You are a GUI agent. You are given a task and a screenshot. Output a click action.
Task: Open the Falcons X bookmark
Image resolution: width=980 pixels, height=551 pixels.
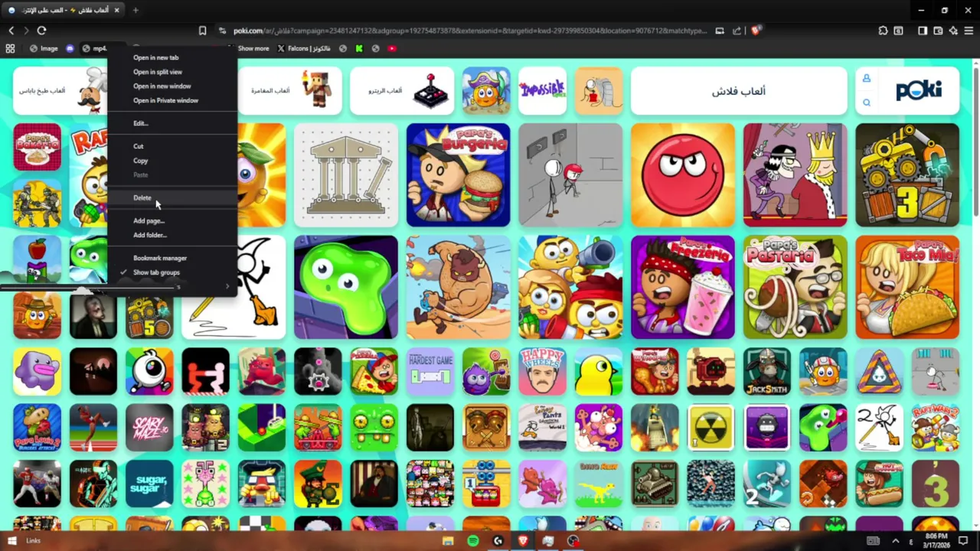pos(304,48)
